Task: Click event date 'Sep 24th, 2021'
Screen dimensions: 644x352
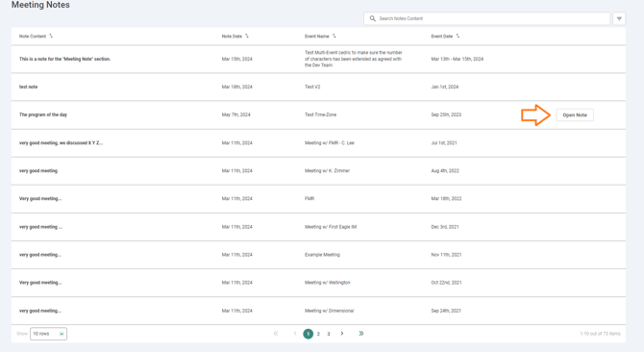Action: (x=446, y=311)
